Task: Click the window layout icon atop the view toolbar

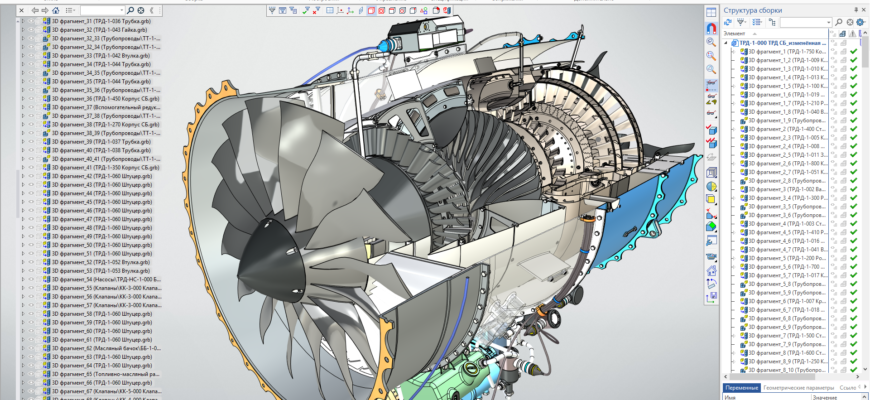Action: 711,13
